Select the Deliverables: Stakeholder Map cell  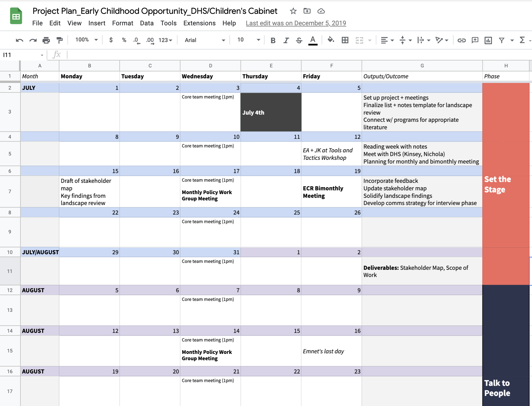[x=422, y=271]
